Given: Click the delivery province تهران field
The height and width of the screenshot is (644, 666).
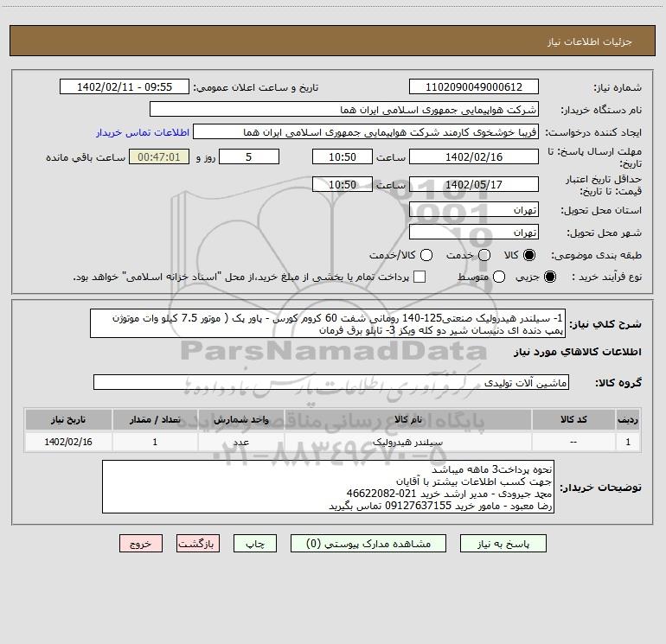Looking at the screenshot, I should (474, 210).
